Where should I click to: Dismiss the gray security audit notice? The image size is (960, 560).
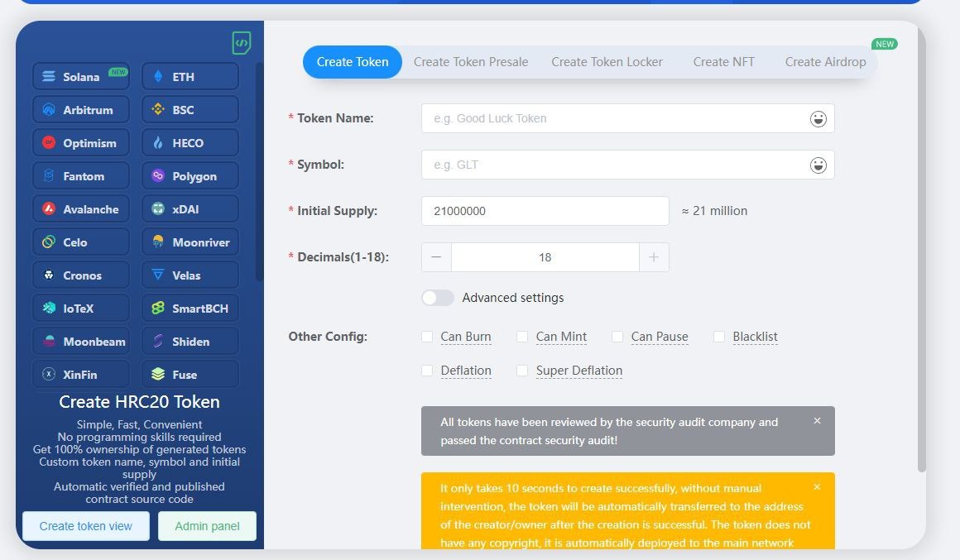tap(818, 421)
